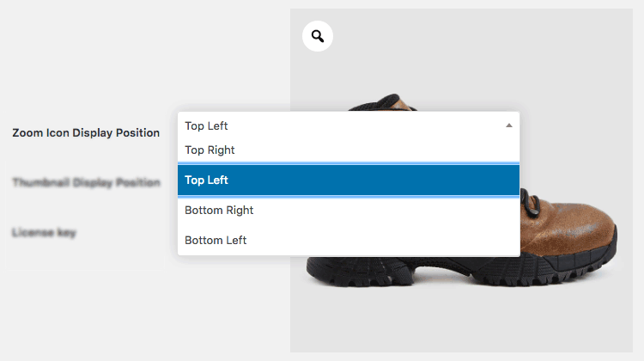
Task: Click the blurred "License key" label
Action: [44, 232]
